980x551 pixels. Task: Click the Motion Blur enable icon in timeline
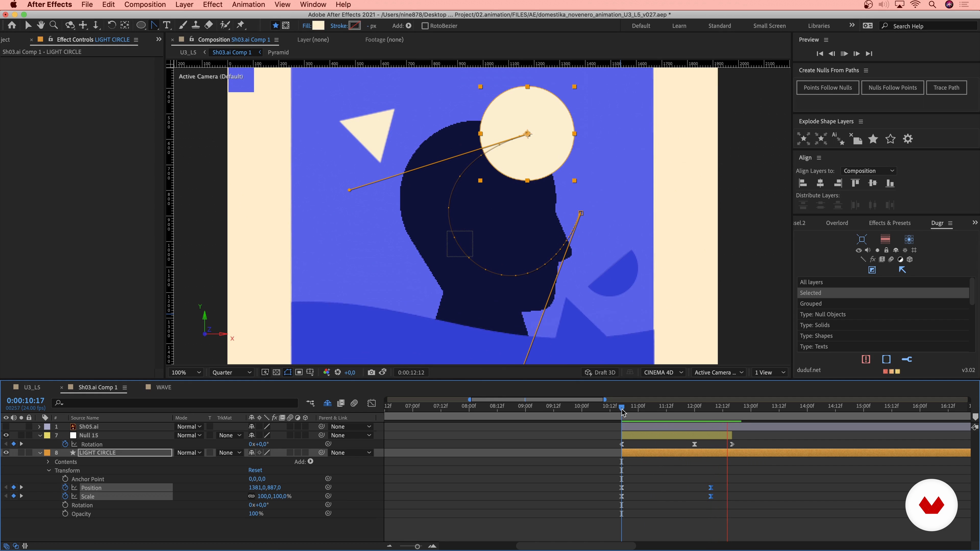354,403
